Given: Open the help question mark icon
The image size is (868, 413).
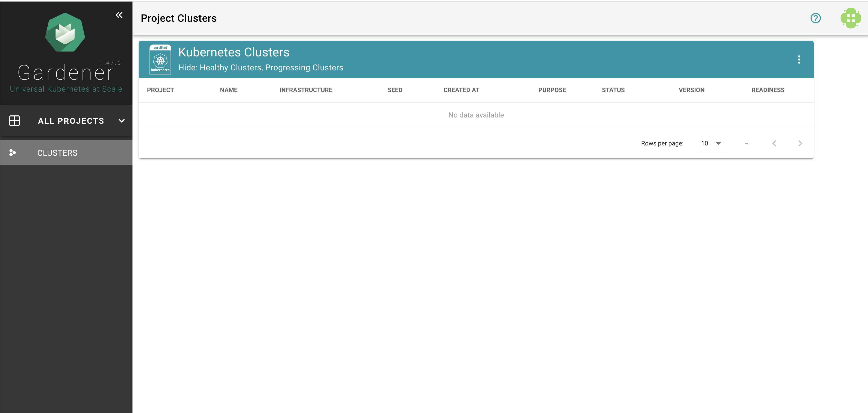Looking at the screenshot, I should (815, 18).
